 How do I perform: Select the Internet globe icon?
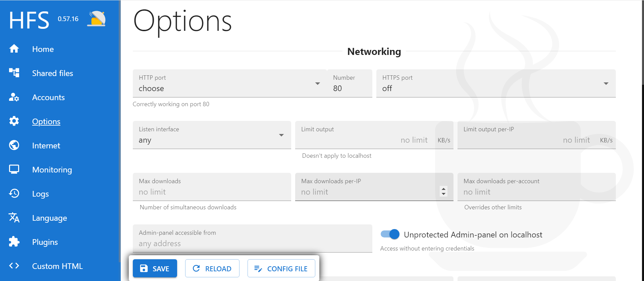pyautogui.click(x=14, y=145)
